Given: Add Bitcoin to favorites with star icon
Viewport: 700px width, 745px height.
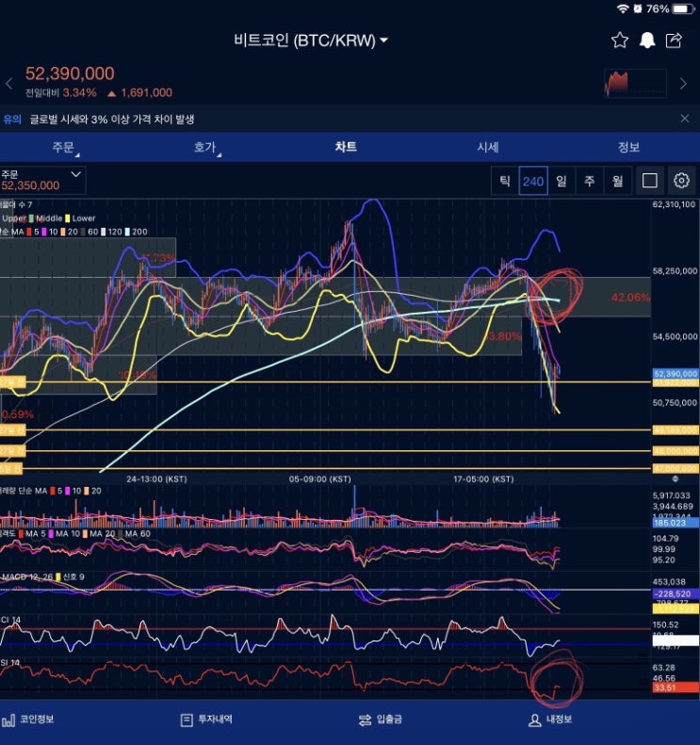Looking at the screenshot, I should click(x=619, y=40).
